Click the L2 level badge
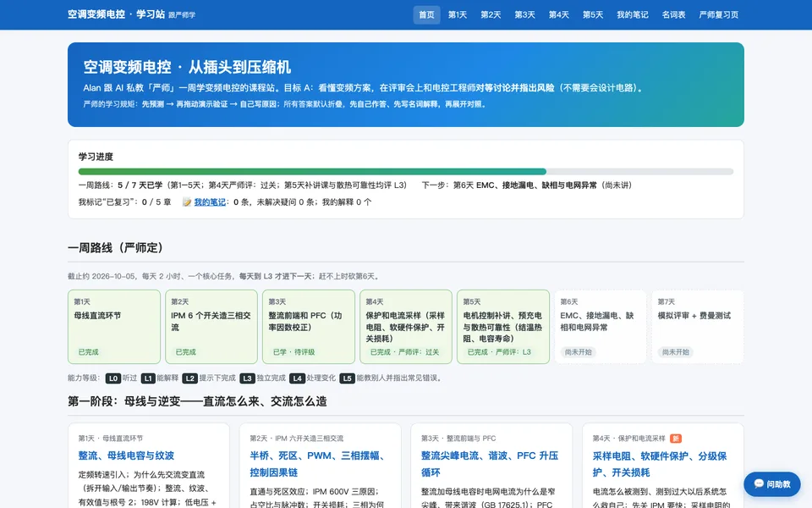The height and width of the screenshot is (508, 812). click(x=190, y=378)
